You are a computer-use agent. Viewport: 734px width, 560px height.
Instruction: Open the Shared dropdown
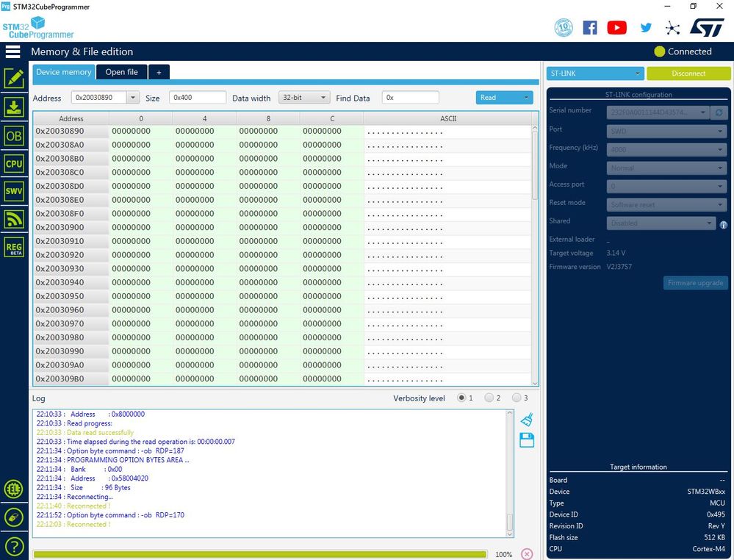(x=661, y=223)
